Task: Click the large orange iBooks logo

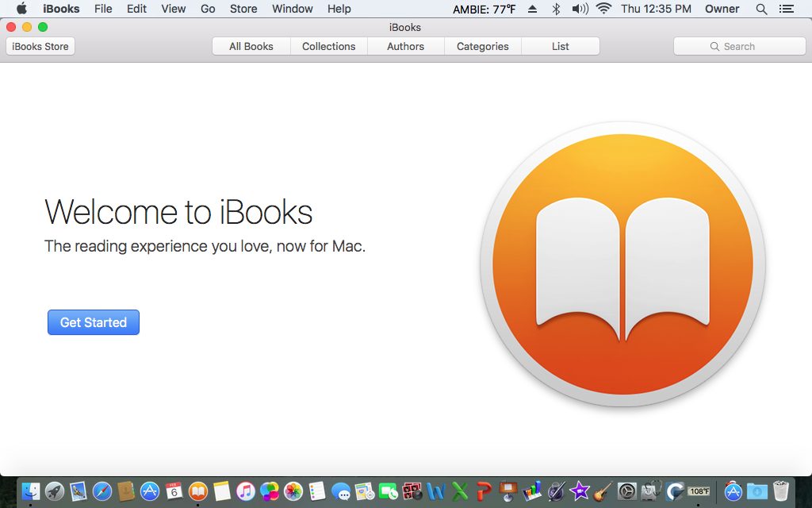Action: [x=622, y=264]
